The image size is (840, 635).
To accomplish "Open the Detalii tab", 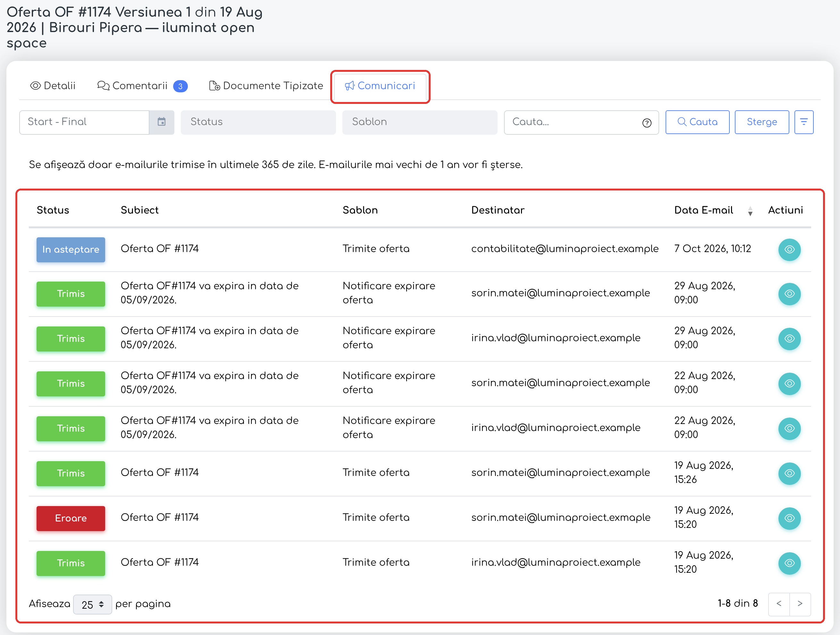I will coord(53,86).
